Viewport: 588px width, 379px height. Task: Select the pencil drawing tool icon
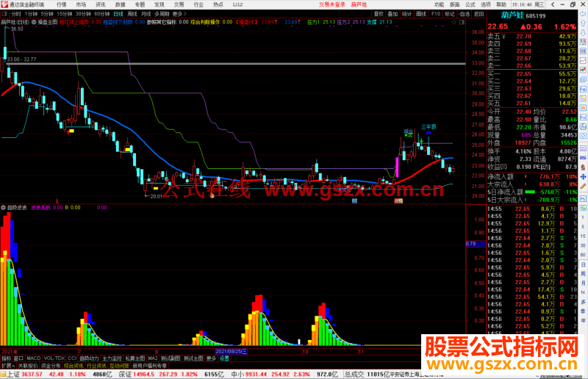pos(583,186)
